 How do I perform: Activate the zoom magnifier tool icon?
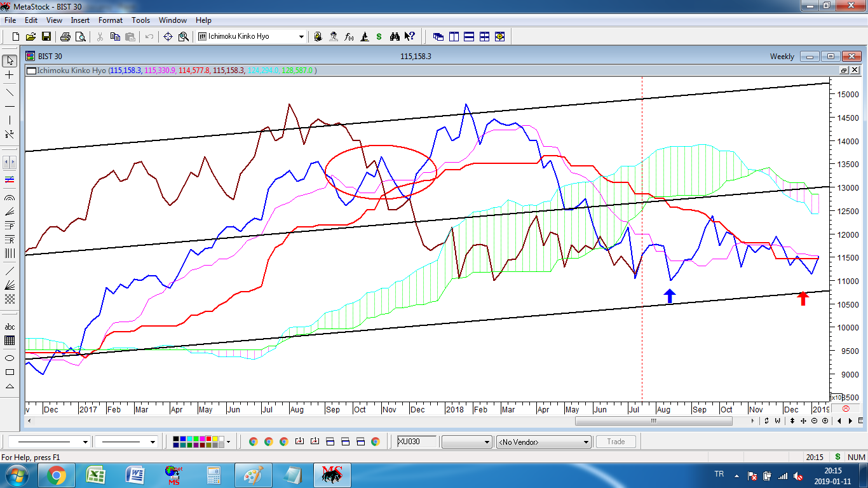click(184, 37)
